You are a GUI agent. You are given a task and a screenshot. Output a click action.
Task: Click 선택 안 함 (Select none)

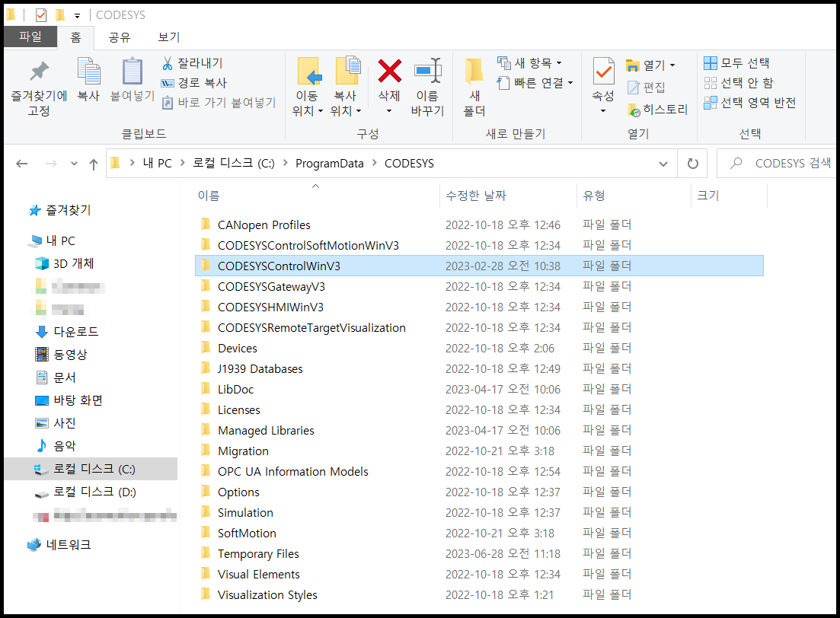coord(739,83)
